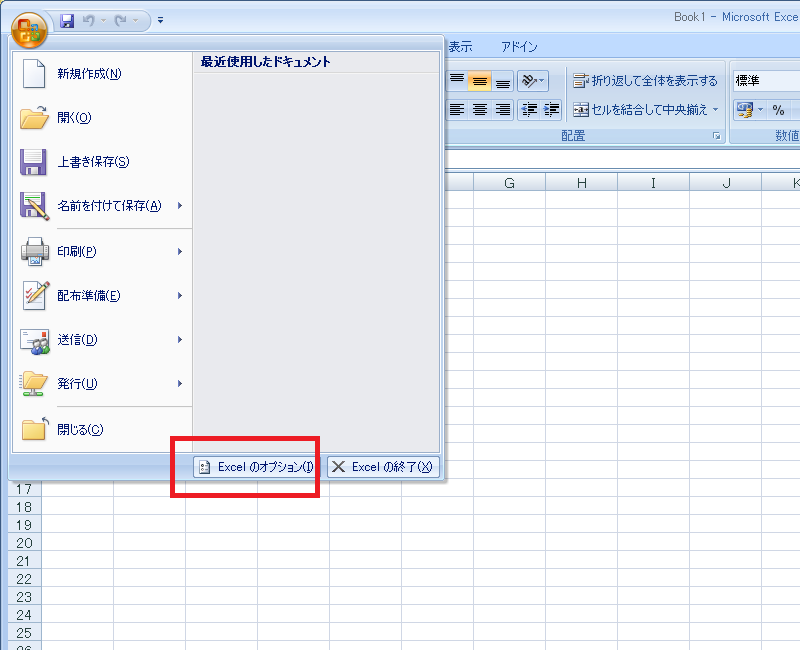Click Excel の終了(X) button
This screenshot has width=800, height=650.
click(383, 467)
